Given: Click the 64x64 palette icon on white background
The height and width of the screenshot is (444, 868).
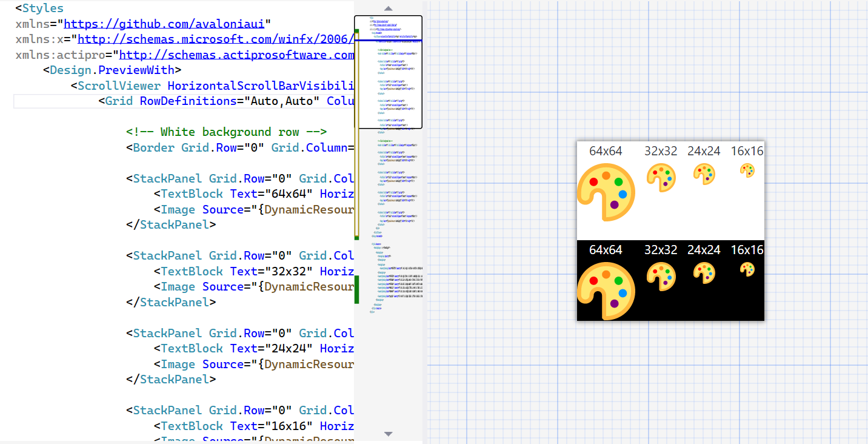Looking at the screenshot, I should (x=606, y=192).
